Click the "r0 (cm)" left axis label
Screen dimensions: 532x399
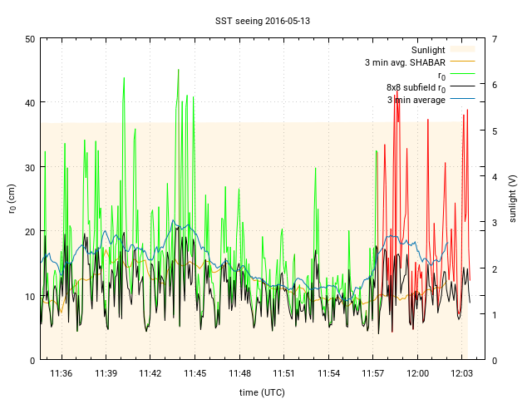click(x=12, y=199)
